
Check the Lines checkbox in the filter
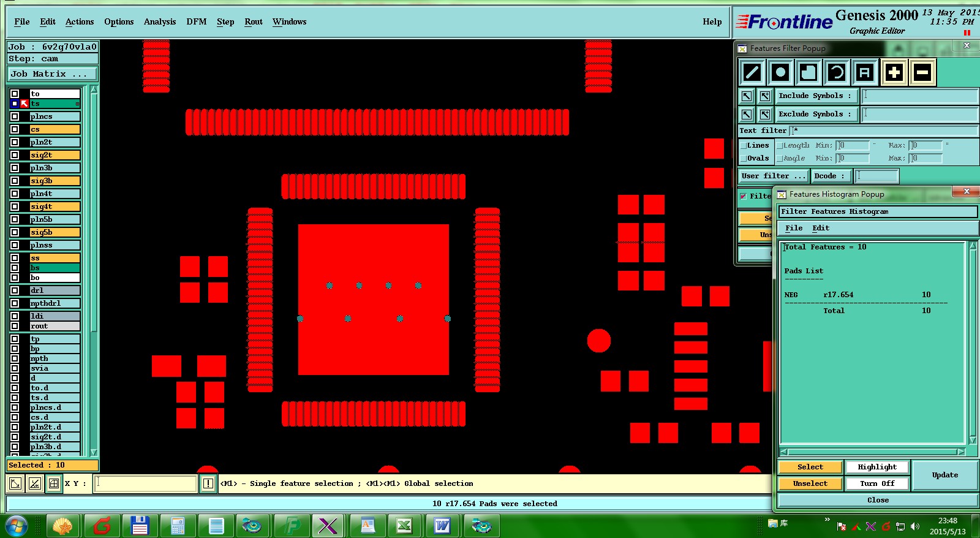pos(744,146)
